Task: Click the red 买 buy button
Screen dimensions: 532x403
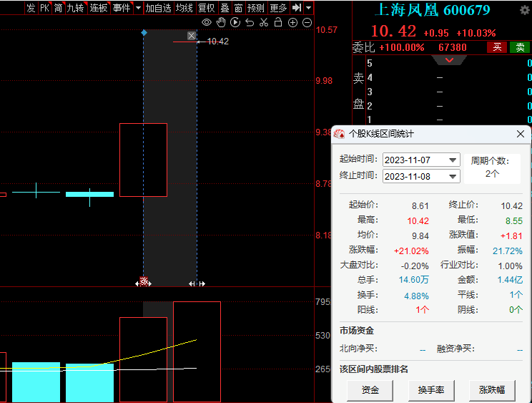Action: click(497, 47)
